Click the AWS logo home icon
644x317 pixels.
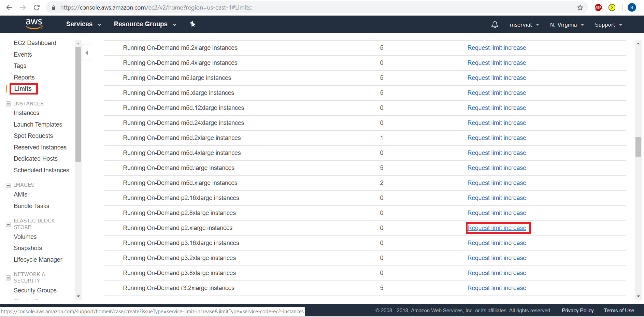(x=34, y=24)
